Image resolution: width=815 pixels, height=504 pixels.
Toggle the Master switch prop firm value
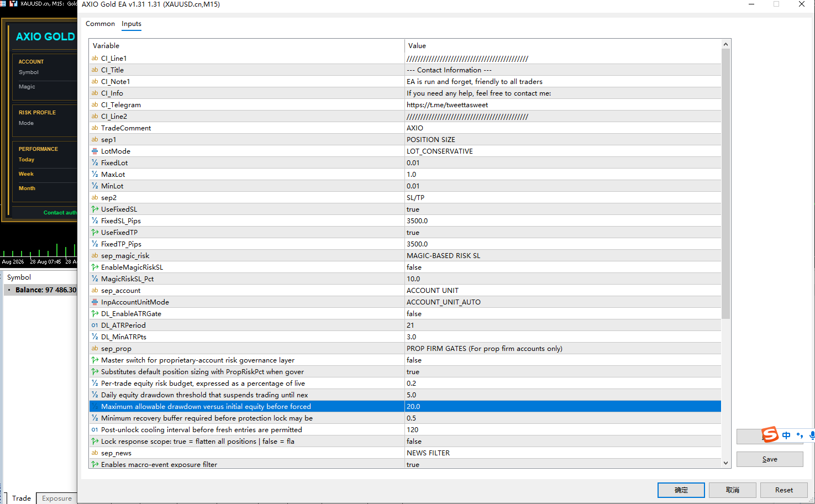pyautogui.click(x=562, y=360)
